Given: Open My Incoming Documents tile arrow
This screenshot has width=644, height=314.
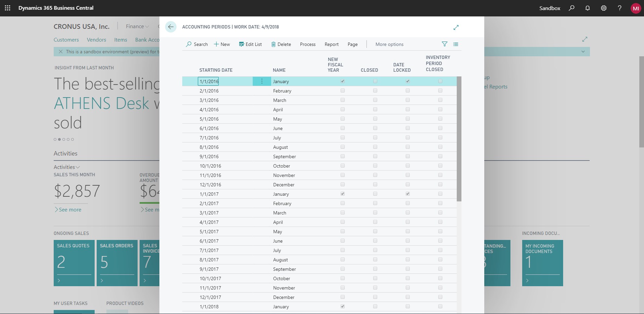Looking at the screenshot, I should click(528, 280).
